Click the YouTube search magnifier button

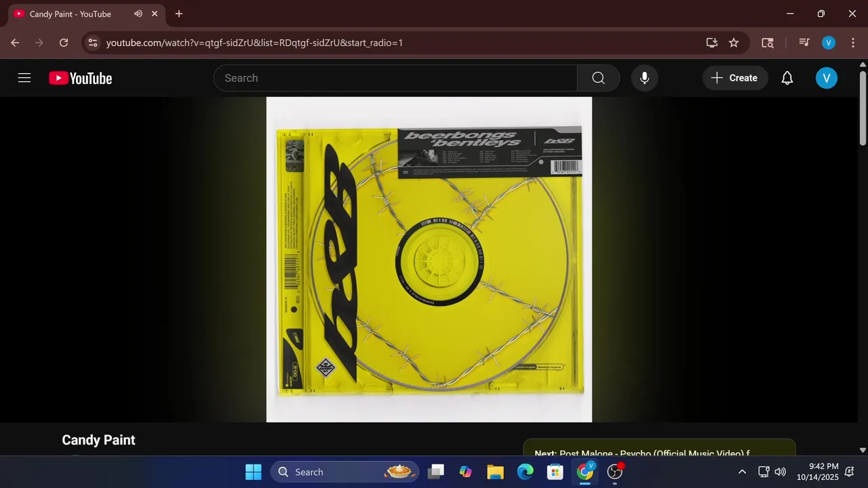pyautogui.click(x=598, y=78)
